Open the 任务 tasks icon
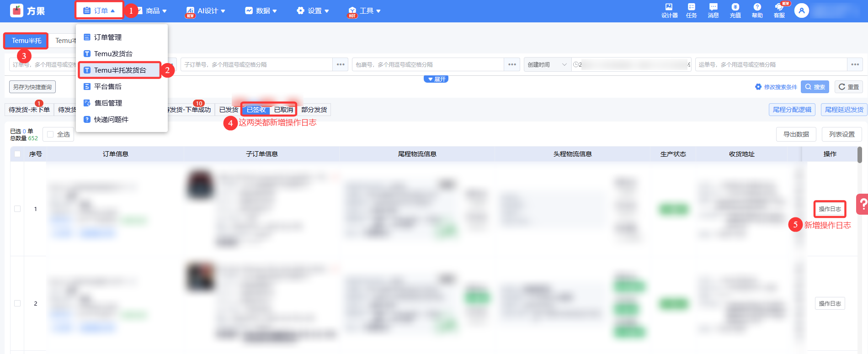 [692, 11]
